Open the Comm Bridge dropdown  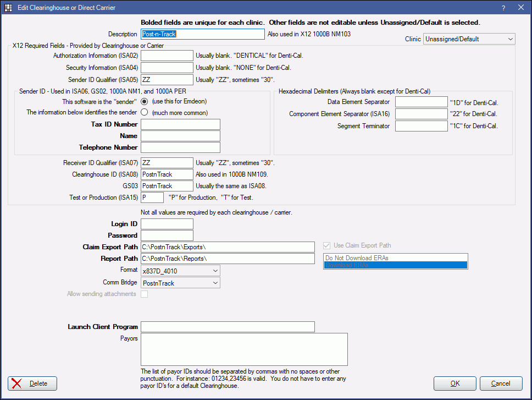coord(180,283)
